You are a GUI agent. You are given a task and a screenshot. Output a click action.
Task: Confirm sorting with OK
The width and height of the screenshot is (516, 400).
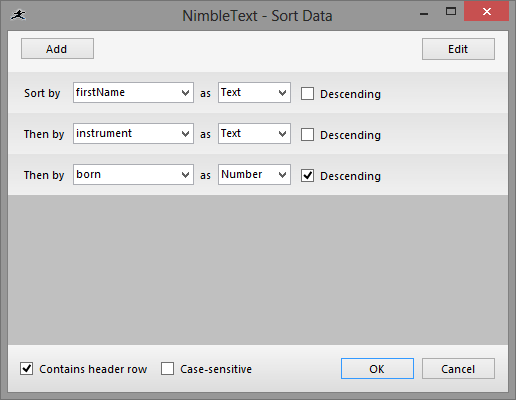pos(377,369)
